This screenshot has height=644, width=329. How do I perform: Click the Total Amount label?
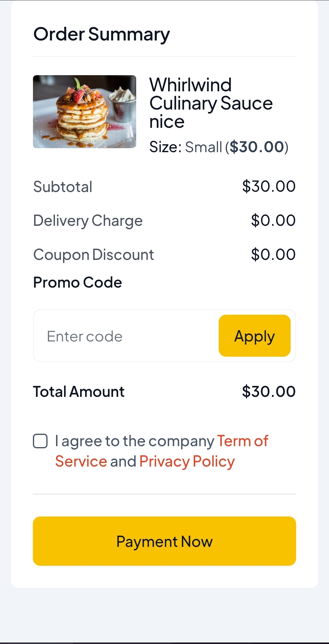point(79,392)
